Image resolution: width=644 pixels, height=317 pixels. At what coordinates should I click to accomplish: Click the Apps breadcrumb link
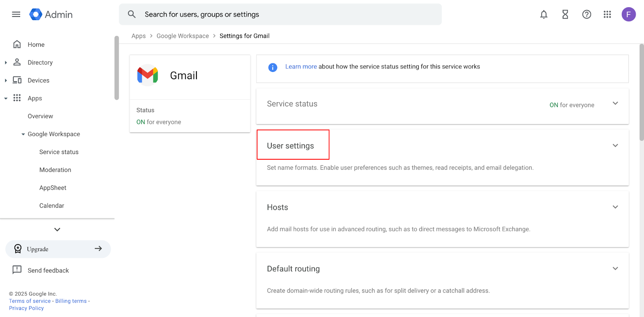pyautogui.click(x=138, y=36)
